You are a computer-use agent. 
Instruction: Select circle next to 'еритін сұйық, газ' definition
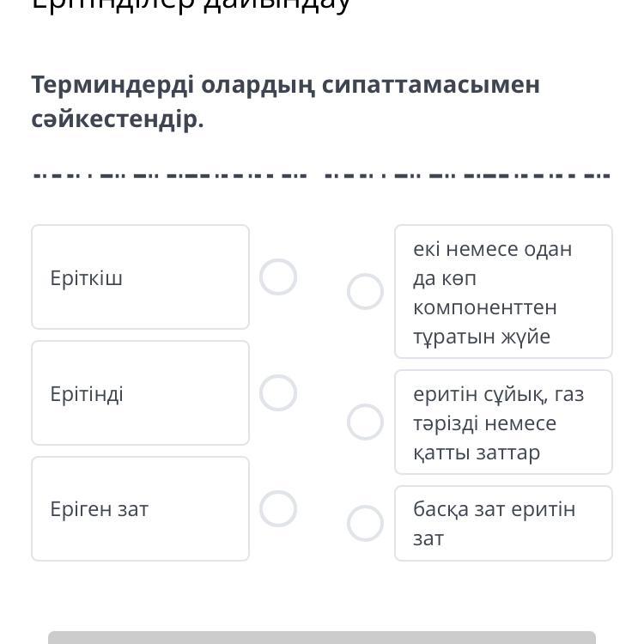(x=365, y=422)
